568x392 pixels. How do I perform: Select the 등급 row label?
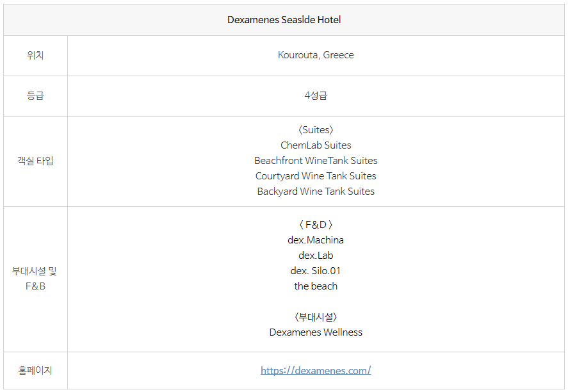click(35, 95)
